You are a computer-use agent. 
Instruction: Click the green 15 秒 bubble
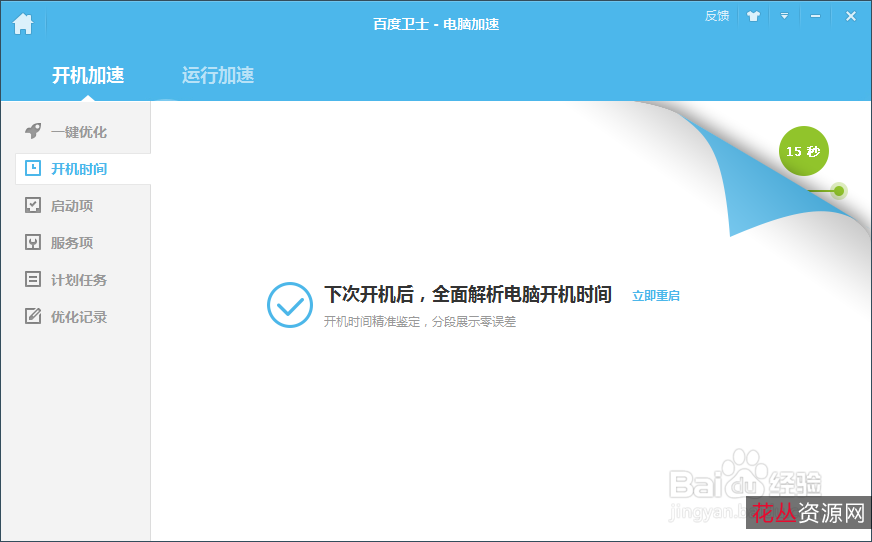pyautogui.click(x=804, y=151)
